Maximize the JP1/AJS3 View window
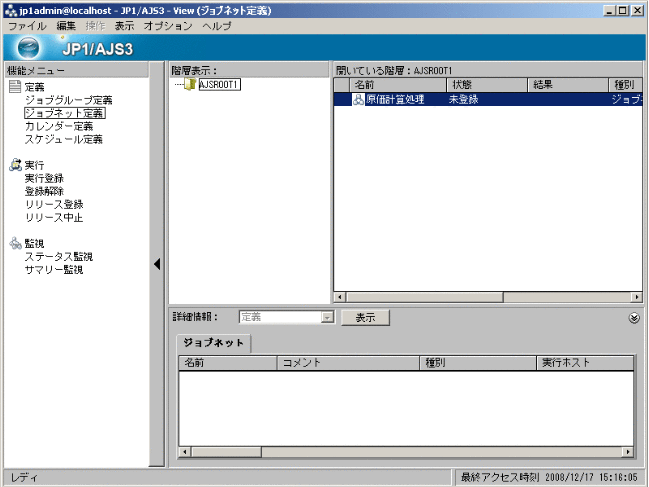The width and height of the screenshot is (649, 487). 623,10
